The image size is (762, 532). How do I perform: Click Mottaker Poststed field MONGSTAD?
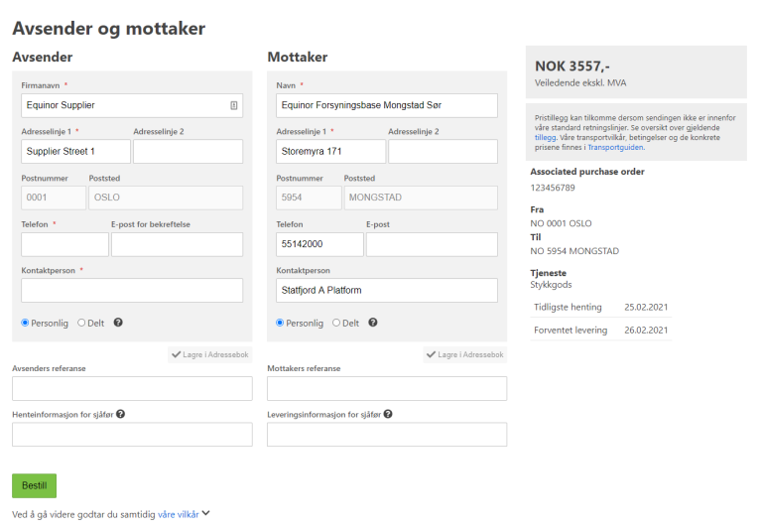[x=421, y=198]
